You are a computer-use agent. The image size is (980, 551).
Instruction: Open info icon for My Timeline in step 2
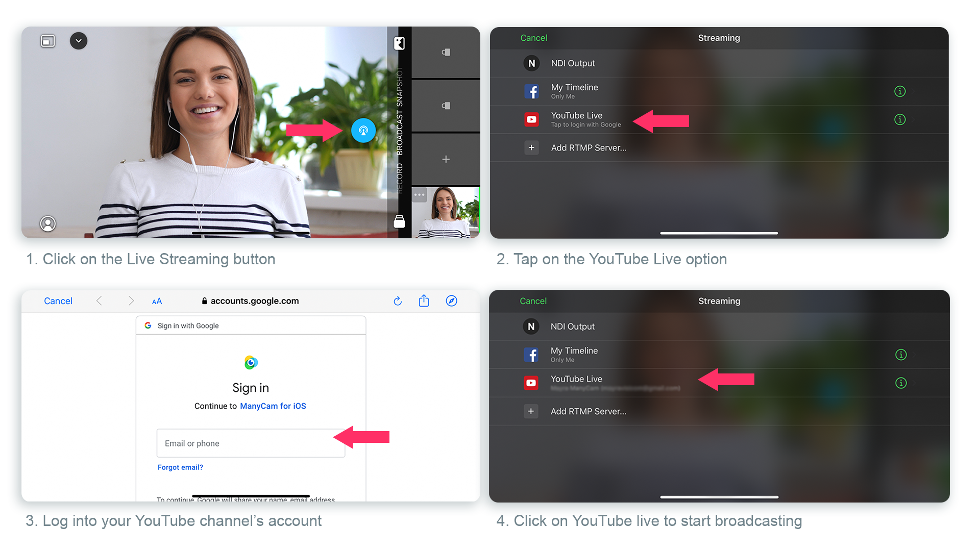point(900,91)
